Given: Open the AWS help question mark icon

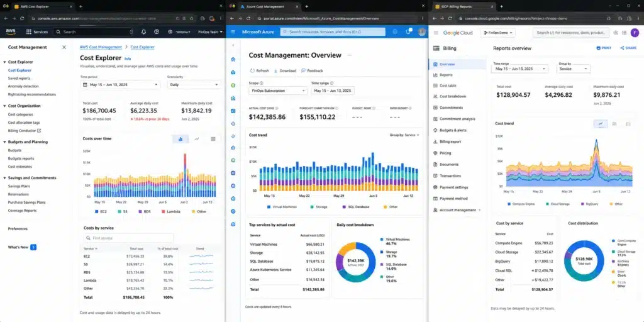Looking at the screenshot, I should point(157,31).
